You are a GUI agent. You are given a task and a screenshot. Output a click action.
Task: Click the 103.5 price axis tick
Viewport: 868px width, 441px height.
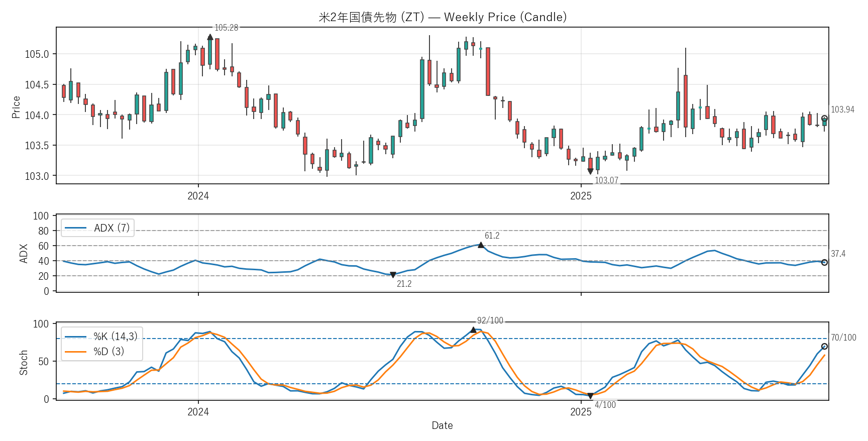37,146
